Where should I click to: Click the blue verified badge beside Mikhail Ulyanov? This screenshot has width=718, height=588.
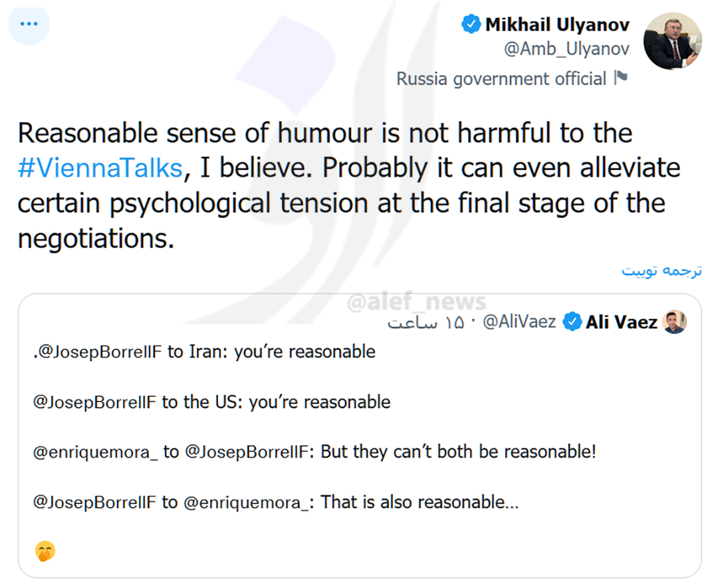(x=471, y=25)
